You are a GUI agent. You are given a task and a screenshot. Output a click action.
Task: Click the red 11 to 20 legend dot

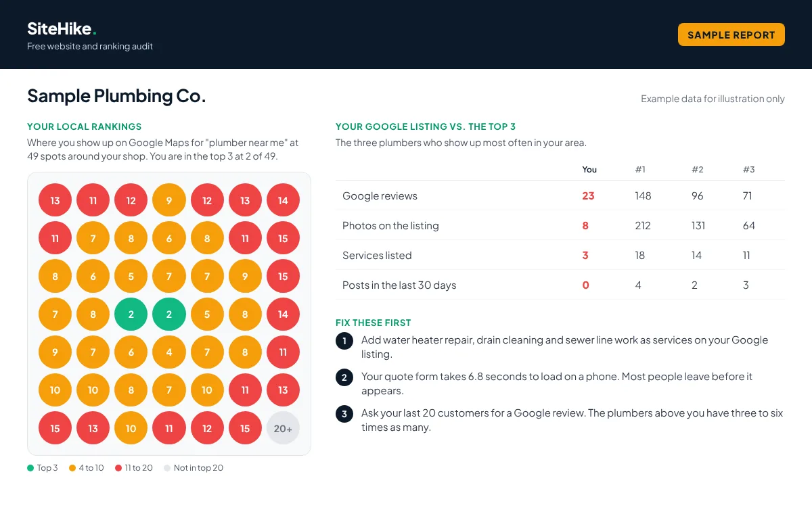[x=118, y=468]
